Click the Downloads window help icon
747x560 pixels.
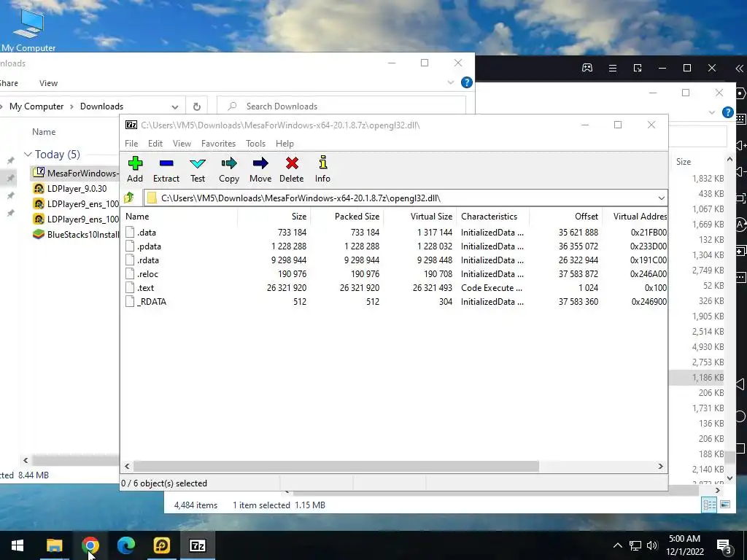[466, 82]
